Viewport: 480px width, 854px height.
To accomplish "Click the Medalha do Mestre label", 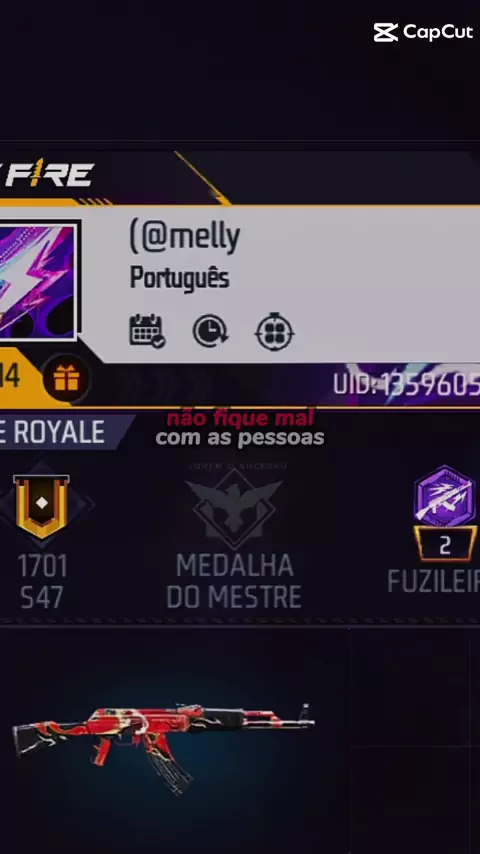I will coord(234,582).
